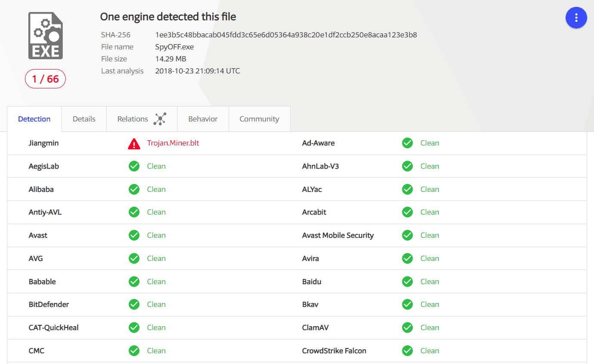
Task: Click the SHA-256 field label
Action: [116, 35]
